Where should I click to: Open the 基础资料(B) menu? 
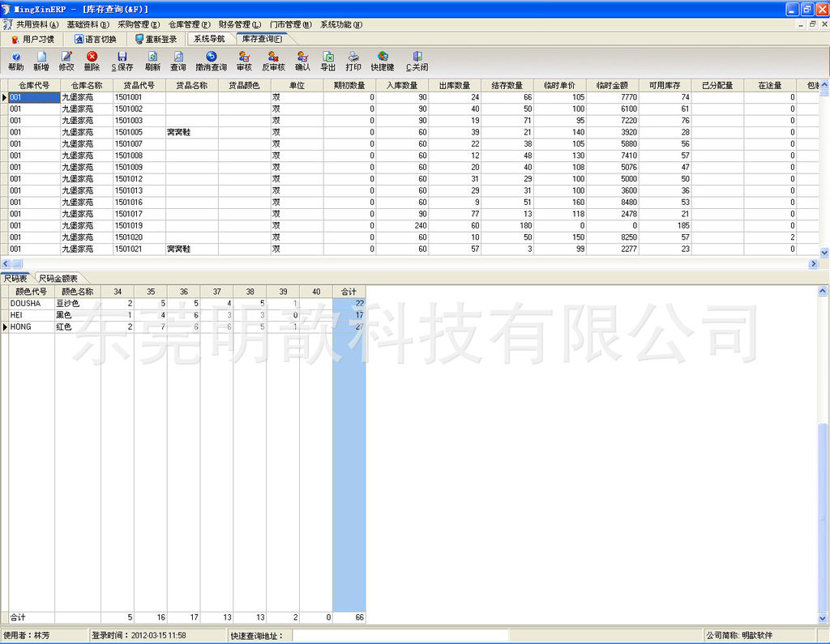pos(88,24)
